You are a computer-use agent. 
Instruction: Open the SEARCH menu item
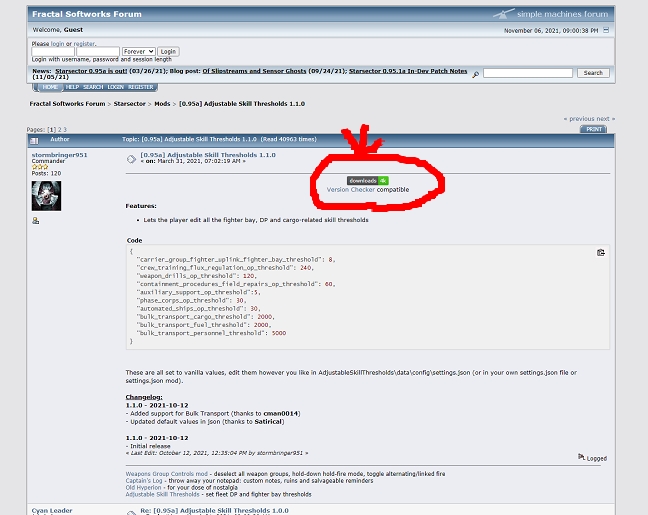pyautogui.click(x=93, y=87)
